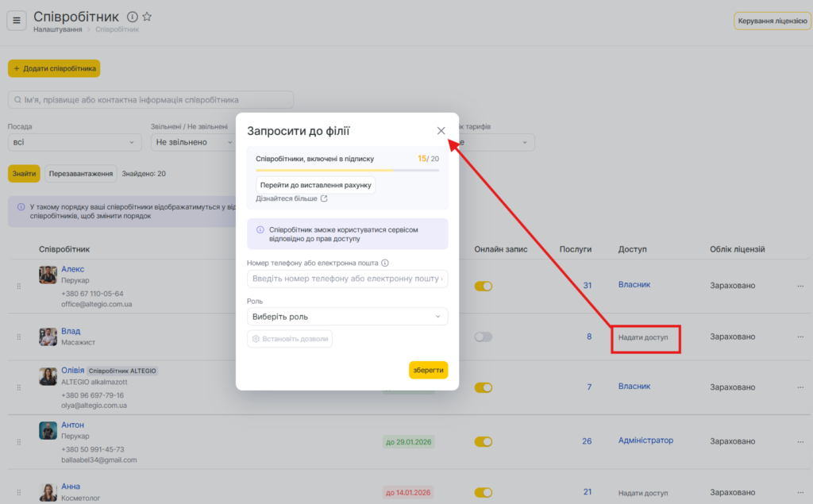Open the hamburger menu in the header
The width and height of the screenshot is (813, 504).
pyautogui.click(x=17, y=20)
